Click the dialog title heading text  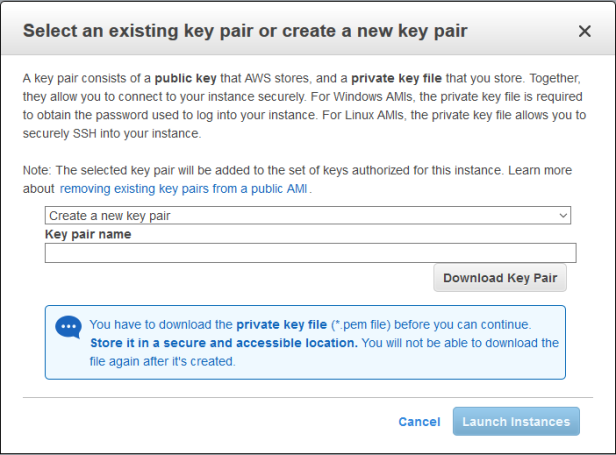pyautogui.click(x=245, y=31)
